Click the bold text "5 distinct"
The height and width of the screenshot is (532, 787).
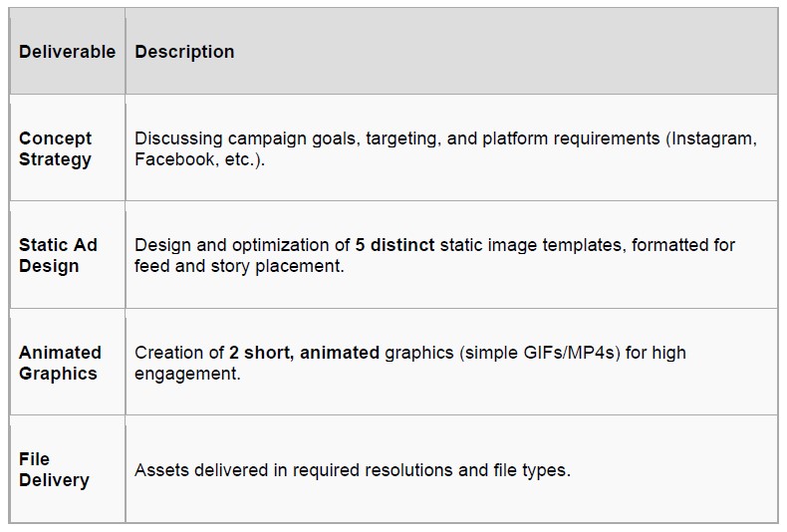tap(394, 245)
